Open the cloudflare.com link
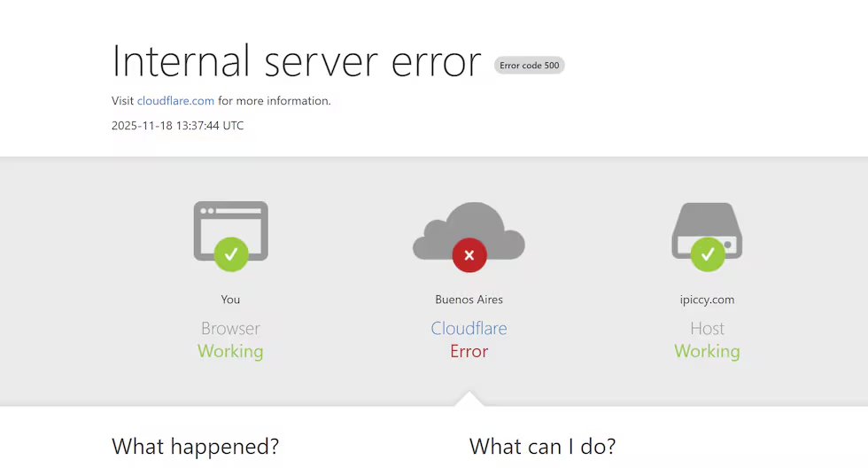The height and width of the screenshot is (468, 868). click(x=175, y=101)
